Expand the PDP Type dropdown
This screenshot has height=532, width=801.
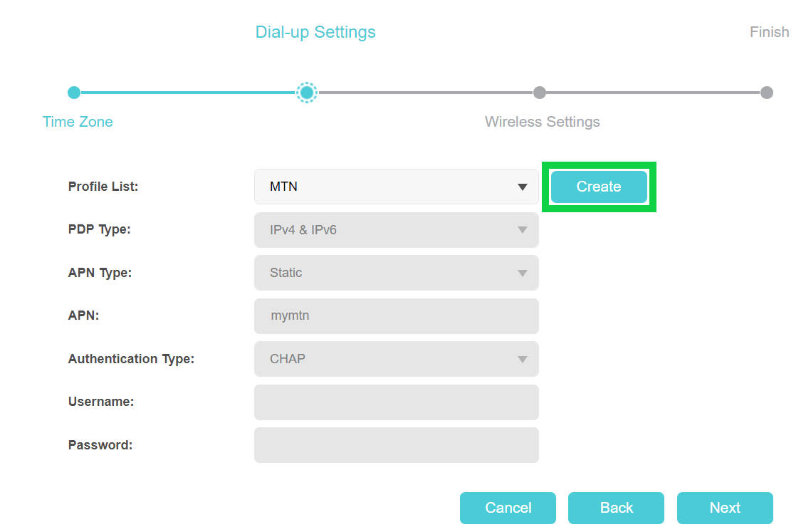coord(395,230)
